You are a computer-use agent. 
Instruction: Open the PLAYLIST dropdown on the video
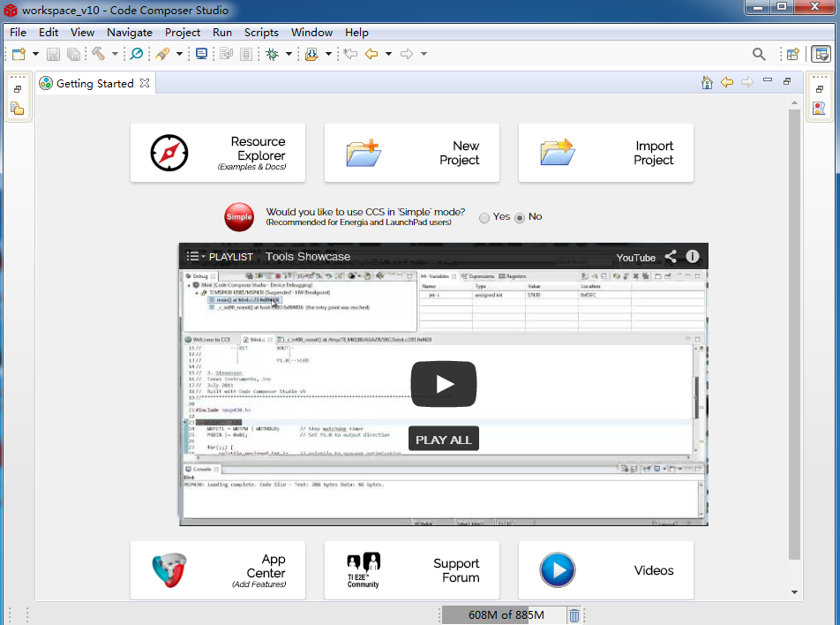pyautogui.click(x=220, y=256)
